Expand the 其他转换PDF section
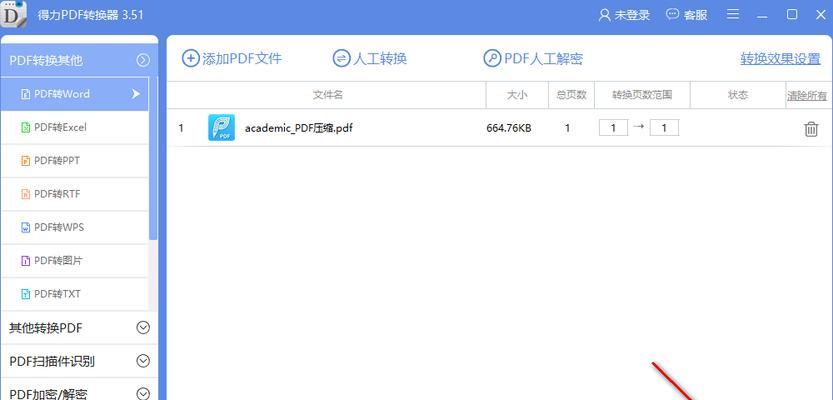The image size is (833, 400). coord(143,328)
